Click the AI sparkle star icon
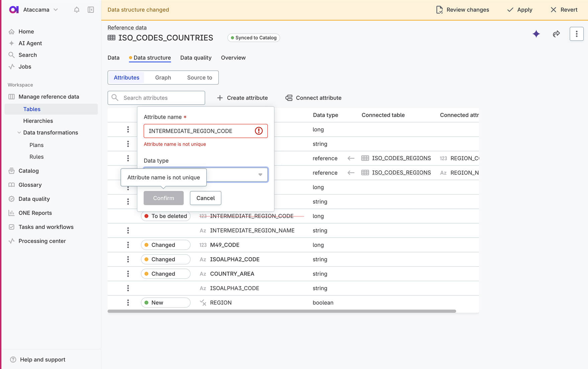This screenshot has height=369, width=588. tap(536, 34)
